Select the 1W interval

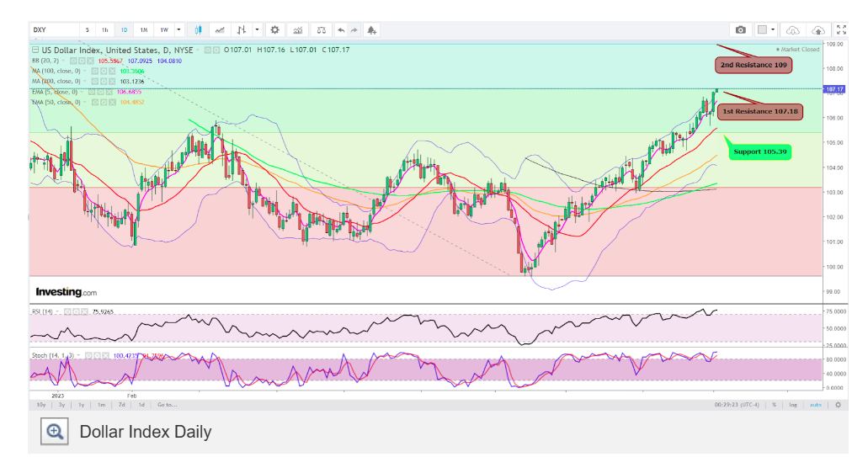coord(164,29)
